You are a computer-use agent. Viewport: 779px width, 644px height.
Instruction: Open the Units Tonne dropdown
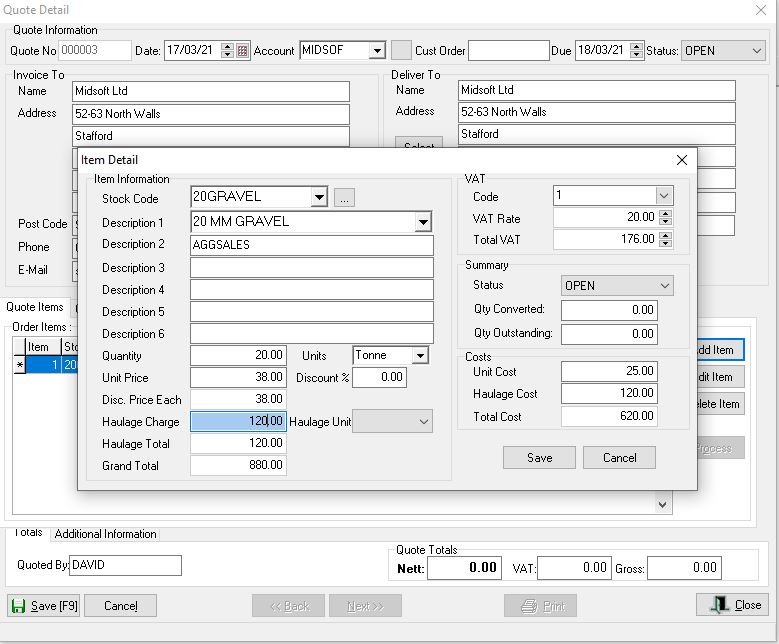(x=420, y=355)
